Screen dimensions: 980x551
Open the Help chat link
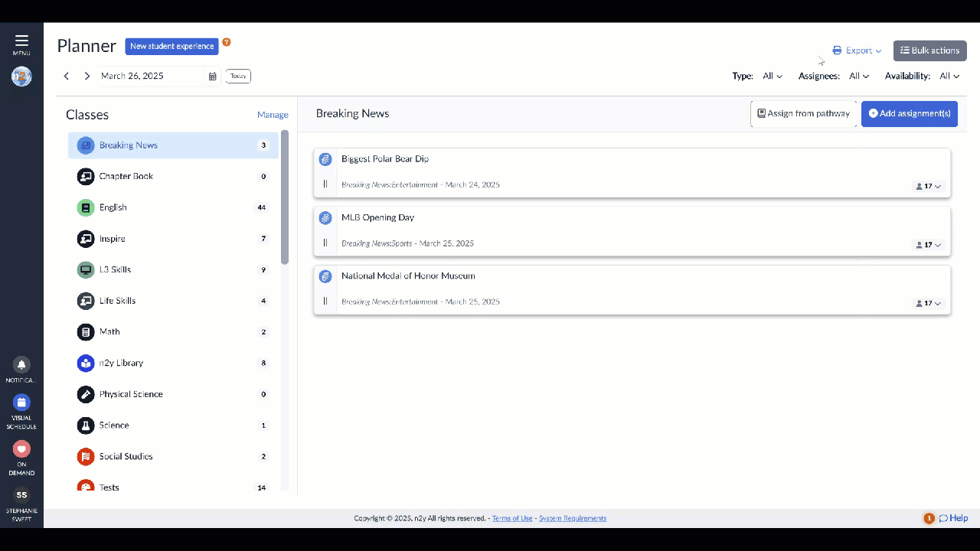(x=953, y=518)
